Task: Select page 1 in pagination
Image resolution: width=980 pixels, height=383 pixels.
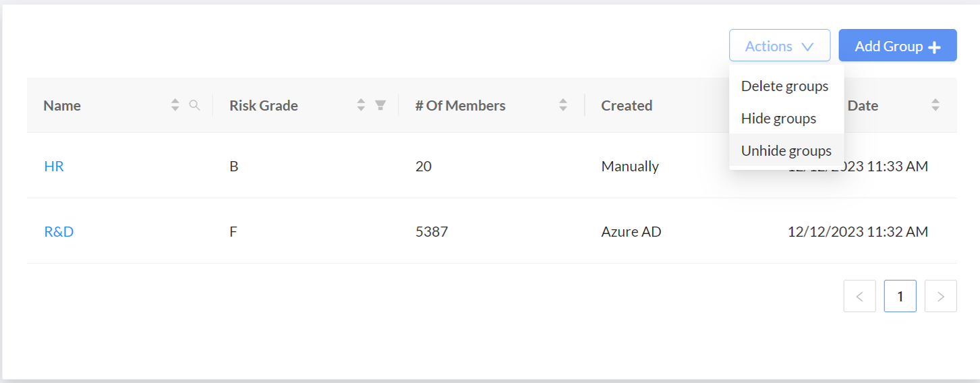Action: (x=900, y=296)
